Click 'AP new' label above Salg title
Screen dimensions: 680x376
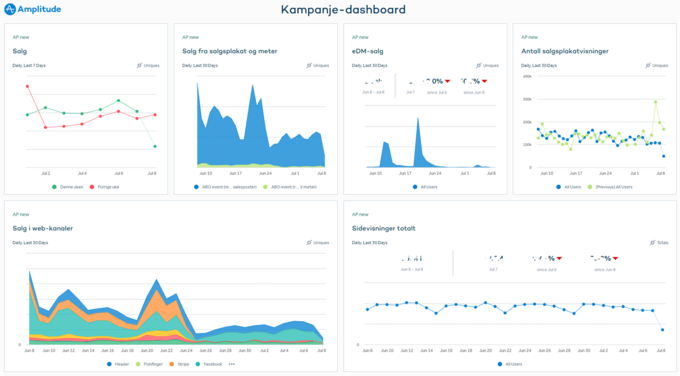20,37
